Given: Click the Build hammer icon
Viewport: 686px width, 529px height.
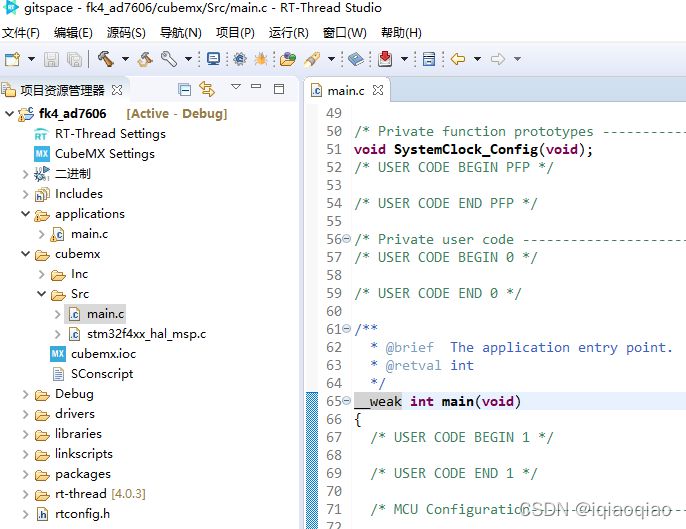Looking at the screenshot, I should pos(105,59).
